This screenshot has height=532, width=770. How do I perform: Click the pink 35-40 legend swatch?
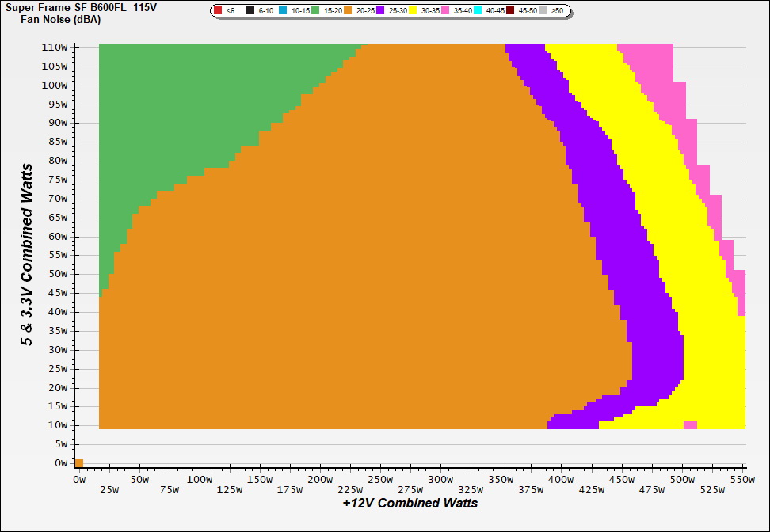[x=445, y=11]
